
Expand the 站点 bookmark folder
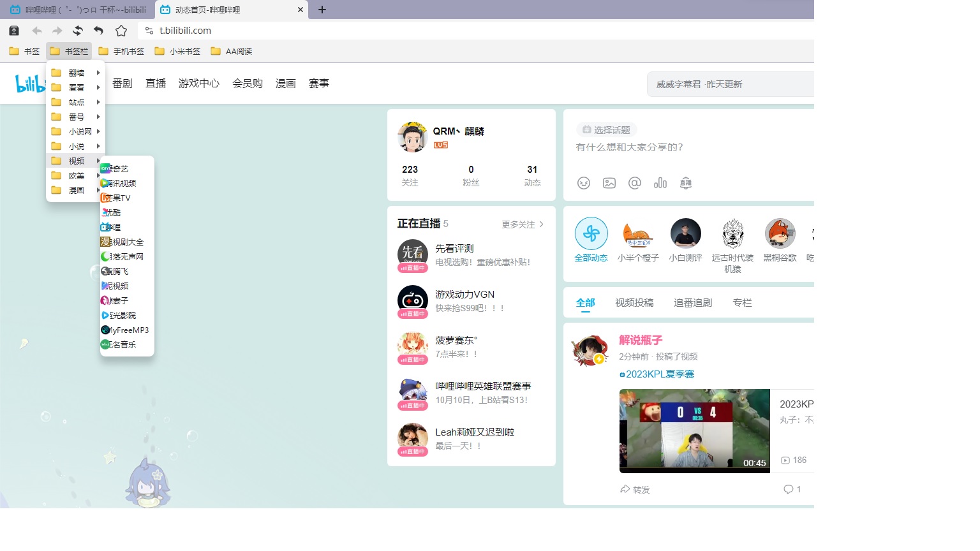[x=75, y=102]
